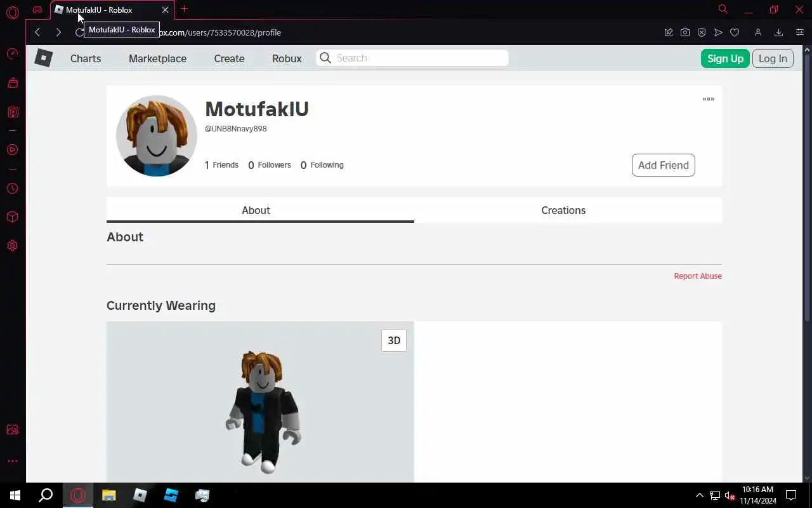Open the profile three-dot options menu
812x508 pixels.
click(x=709, y=99)
